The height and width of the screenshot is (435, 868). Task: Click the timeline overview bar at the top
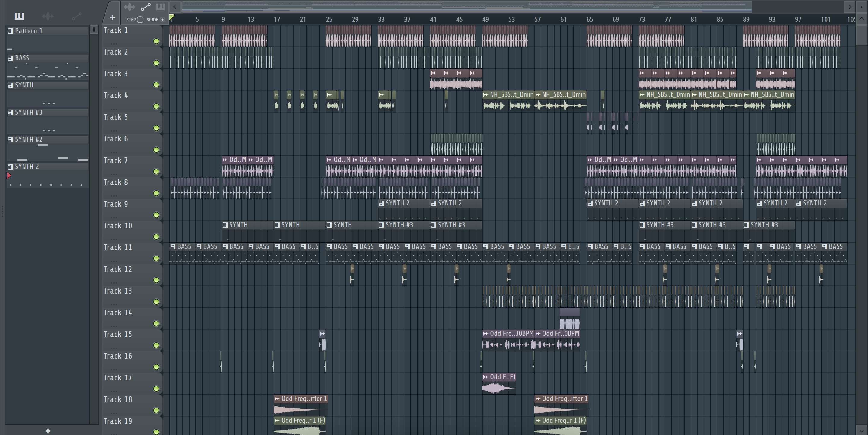[x=467, y=6]
